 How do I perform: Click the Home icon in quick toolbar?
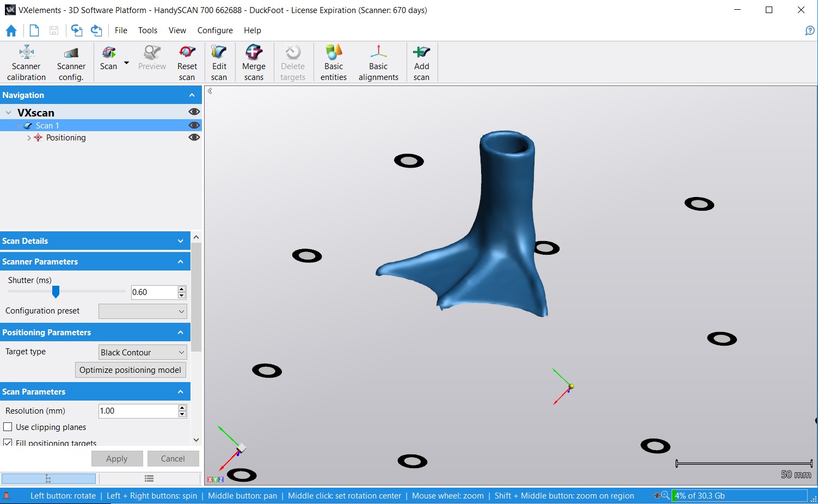point(11,30)
